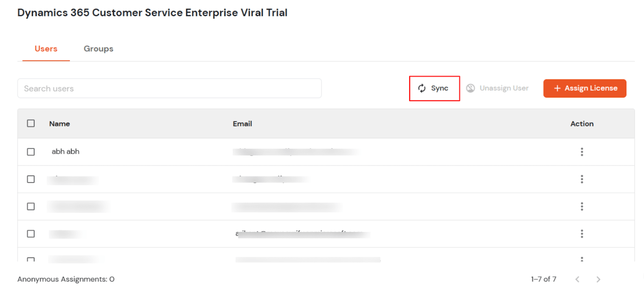Click the plus icon on Assign License
The height and width of the screenshot is (288, 644).
click(x=557, y=88)
